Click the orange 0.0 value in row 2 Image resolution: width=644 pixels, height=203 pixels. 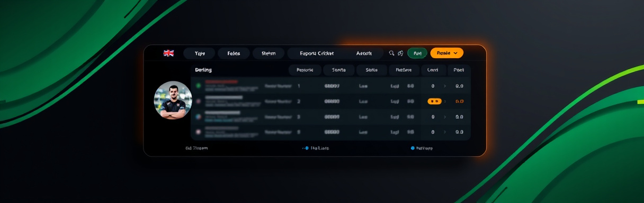click(x=459, y=101)
